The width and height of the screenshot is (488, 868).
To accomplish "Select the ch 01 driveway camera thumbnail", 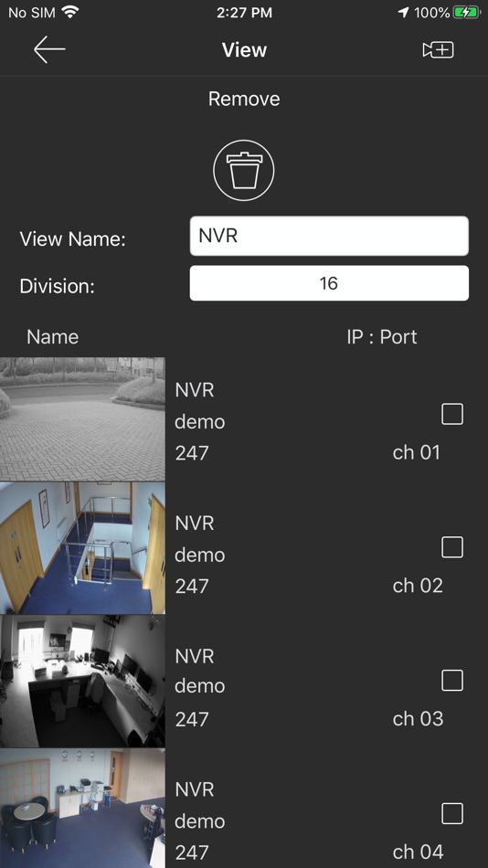I will point(82,419).
